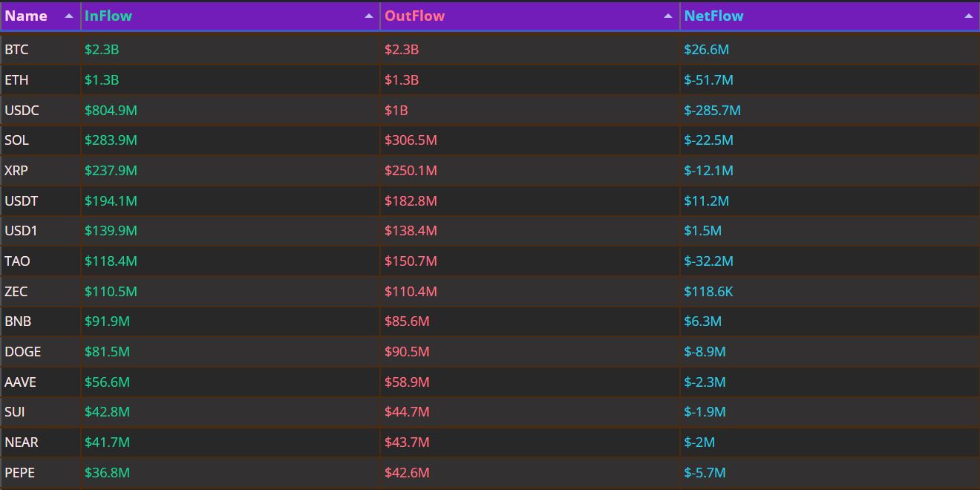
Task: Sort table by Name column header
Action: [26, 16]
